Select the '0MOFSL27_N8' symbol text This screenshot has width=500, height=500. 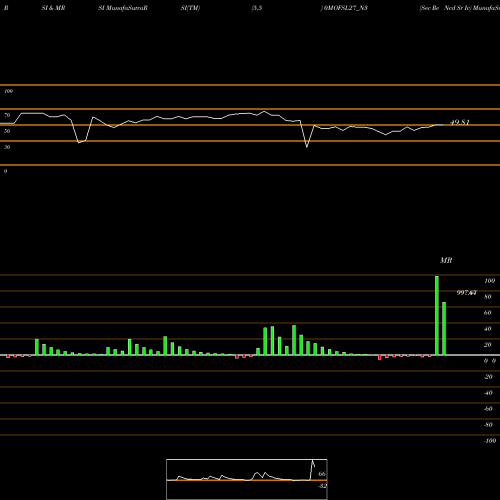point(345,8)
